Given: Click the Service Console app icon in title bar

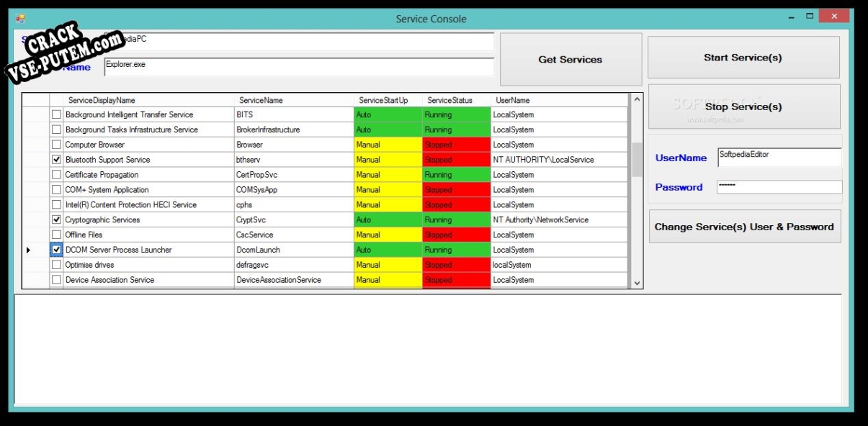Looking at the screenshot, I should point(20,18).
